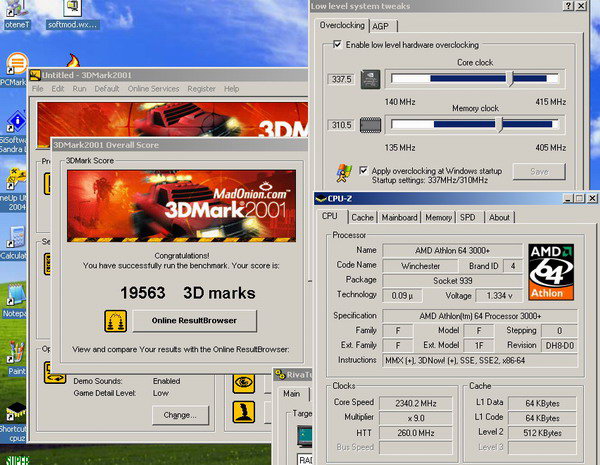The image size is (600, 465).
Task: Open the Memory tab in CPU-Z
Action: click(x=439, y=217)
